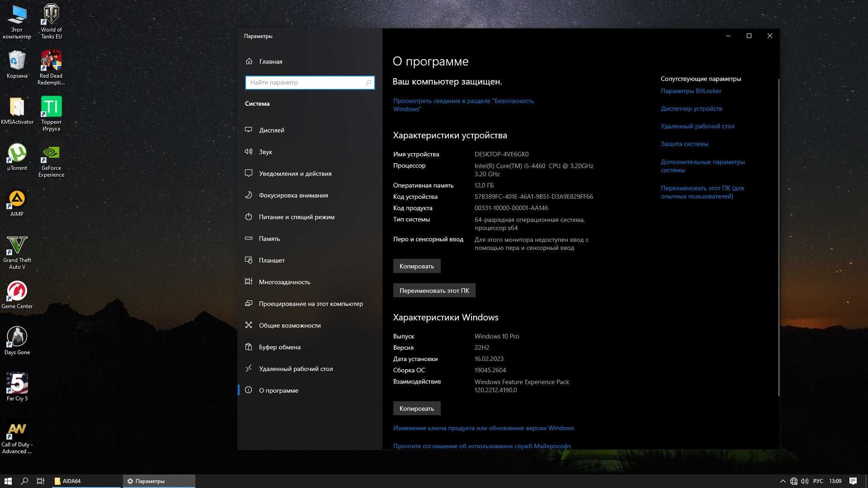Open the 'Этот компьютер' desktop icon
The image size is (868, 488).
17,22
